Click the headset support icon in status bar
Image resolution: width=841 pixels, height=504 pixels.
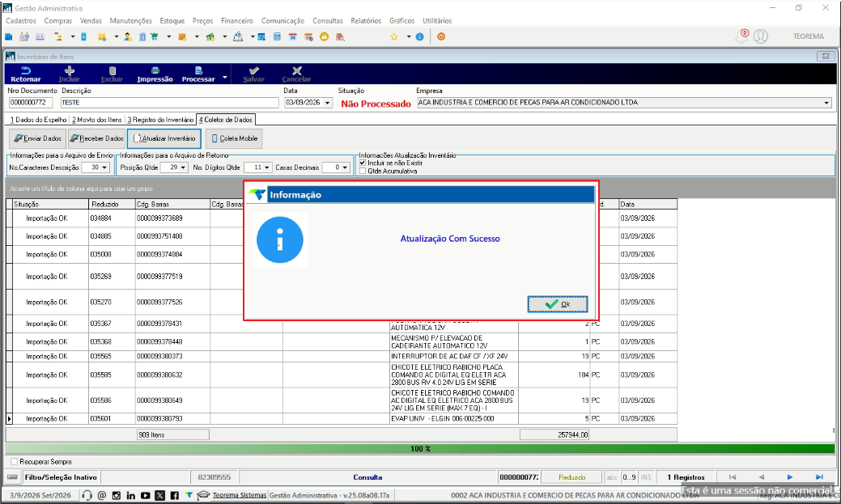pos(87,495)
